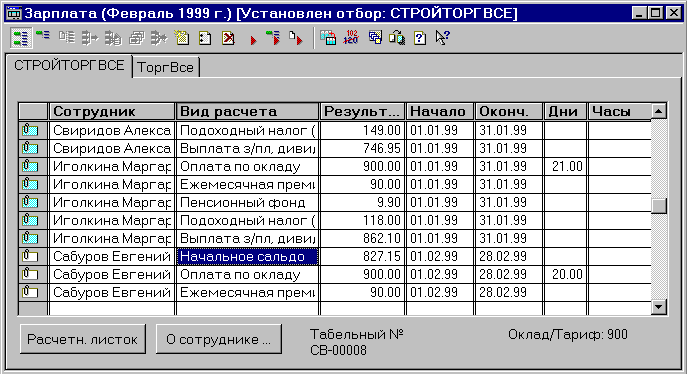Toggle the pressed green double-list toolbar icon
687x374 pixels.
[20, 38]
